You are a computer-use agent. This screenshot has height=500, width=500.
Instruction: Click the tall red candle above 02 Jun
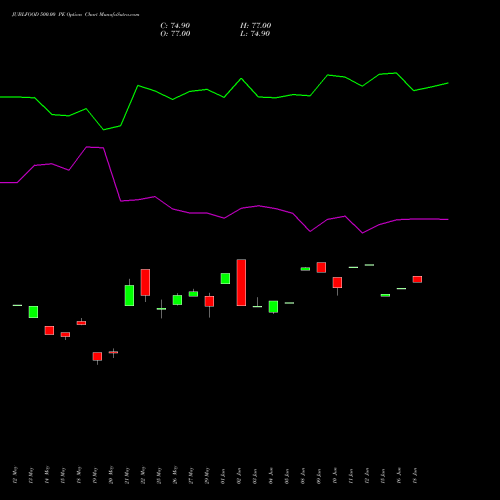pyautogui.click(x=241, y=282)
